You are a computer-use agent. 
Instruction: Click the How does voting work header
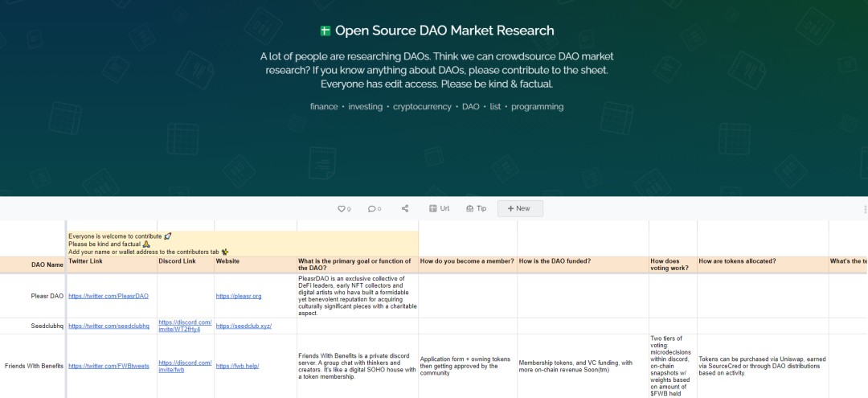coord(674,265)
